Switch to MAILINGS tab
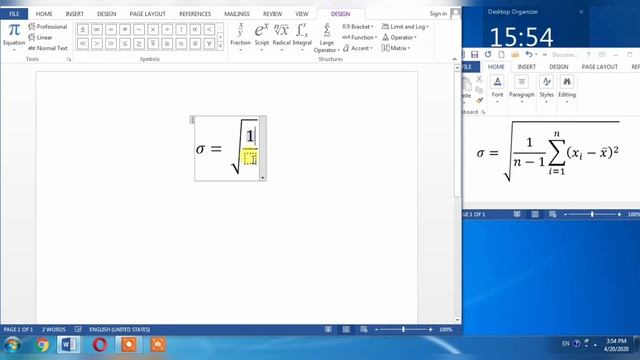This screenshot has height=360, width=640. pyautogui.click(x=237, y=14)
